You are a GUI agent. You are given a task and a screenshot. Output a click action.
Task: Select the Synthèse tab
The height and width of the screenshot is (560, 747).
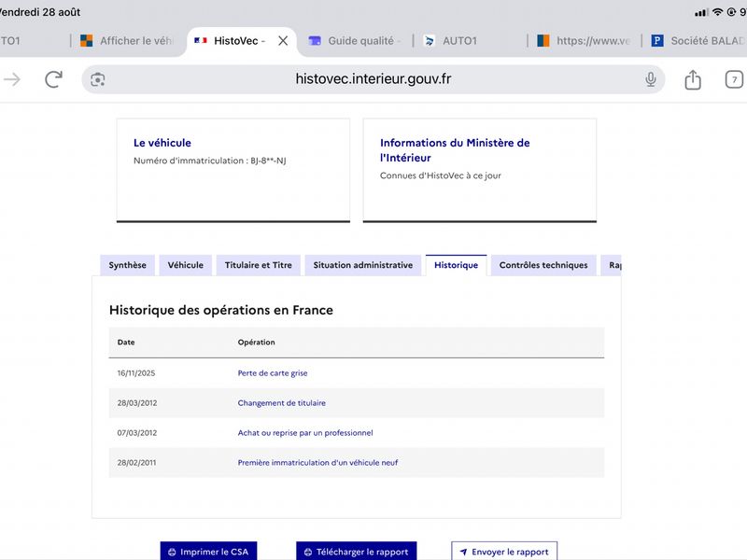127,265
